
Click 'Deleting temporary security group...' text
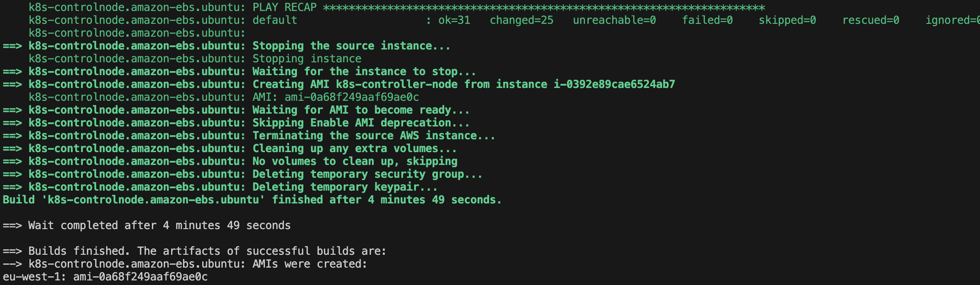click(367, 174)
